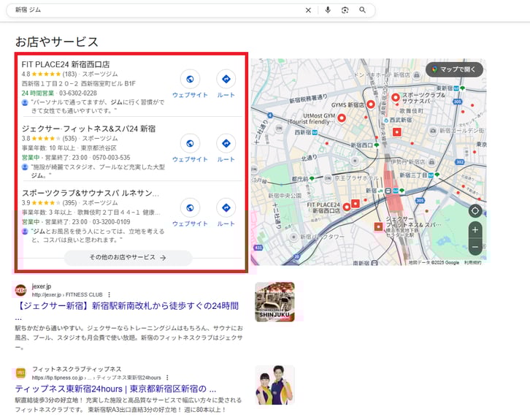530x420 pixels.
Task: Zoom out the map with minus button
Action: pos(475,247)
